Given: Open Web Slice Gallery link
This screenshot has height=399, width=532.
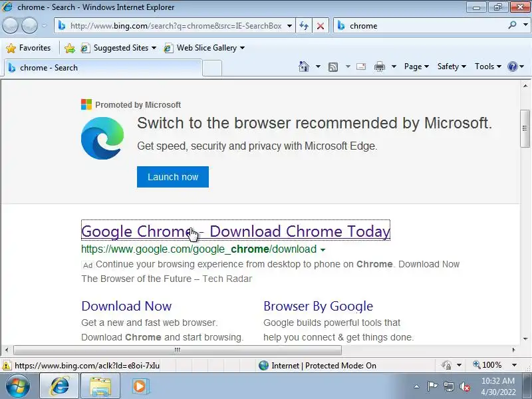Looking at the screenshot, I should click(204, 48).
